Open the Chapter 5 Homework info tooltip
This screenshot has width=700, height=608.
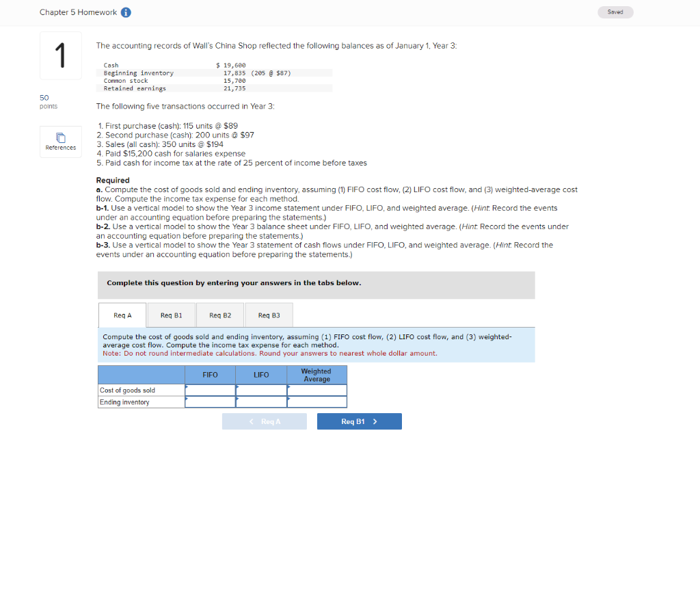tap(127, 12)
